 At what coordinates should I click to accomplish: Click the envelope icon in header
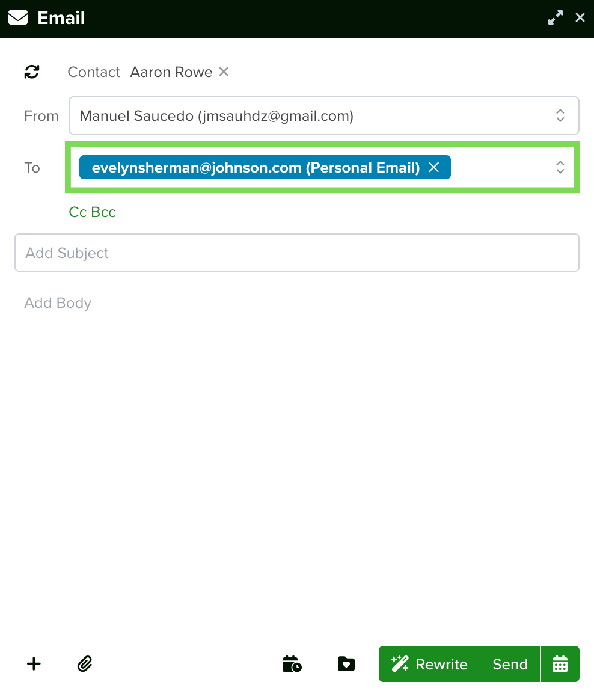click(x=18, y=18)
